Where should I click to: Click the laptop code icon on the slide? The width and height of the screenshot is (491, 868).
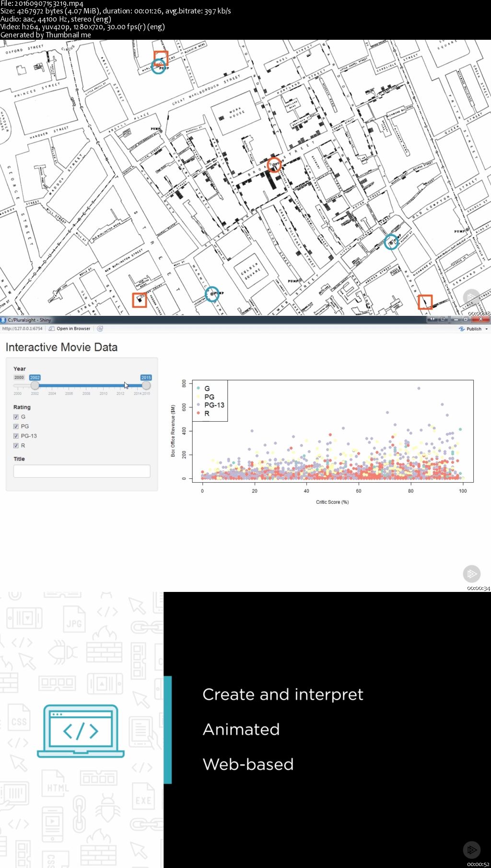81,731
